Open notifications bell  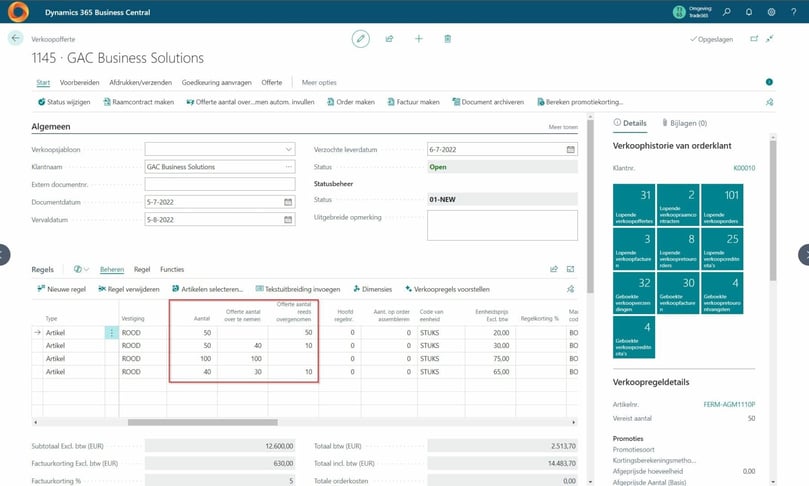point(749,11)
